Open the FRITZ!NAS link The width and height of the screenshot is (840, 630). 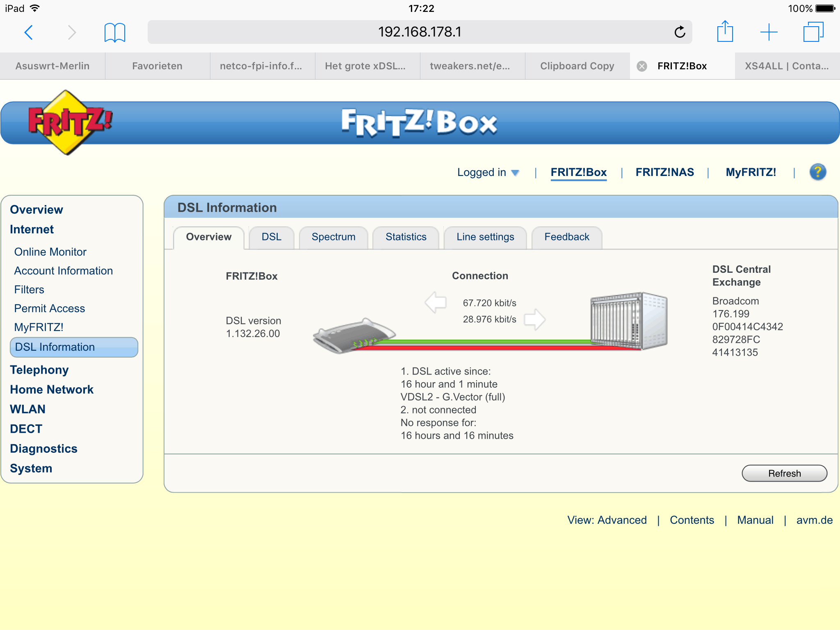point(664,172)
